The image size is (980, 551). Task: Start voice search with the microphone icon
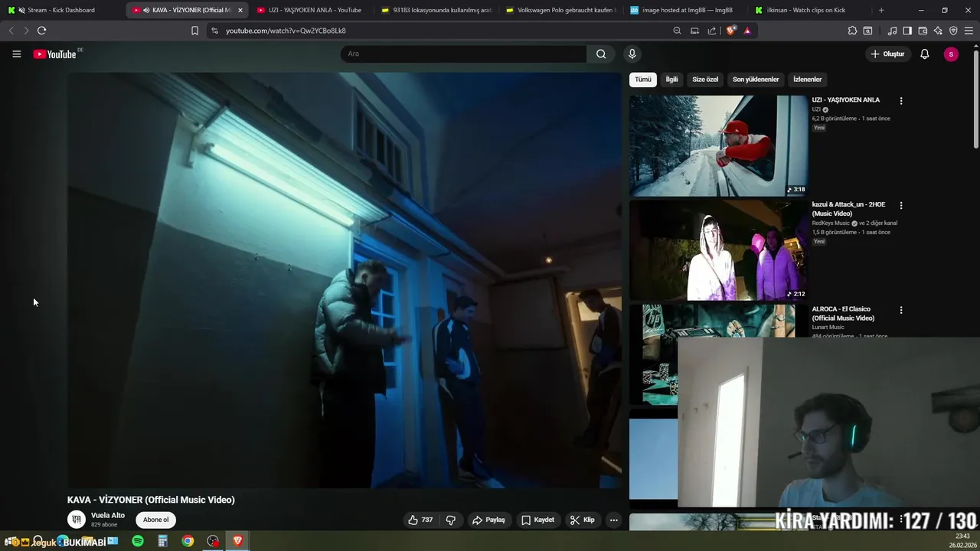(632, 54)
